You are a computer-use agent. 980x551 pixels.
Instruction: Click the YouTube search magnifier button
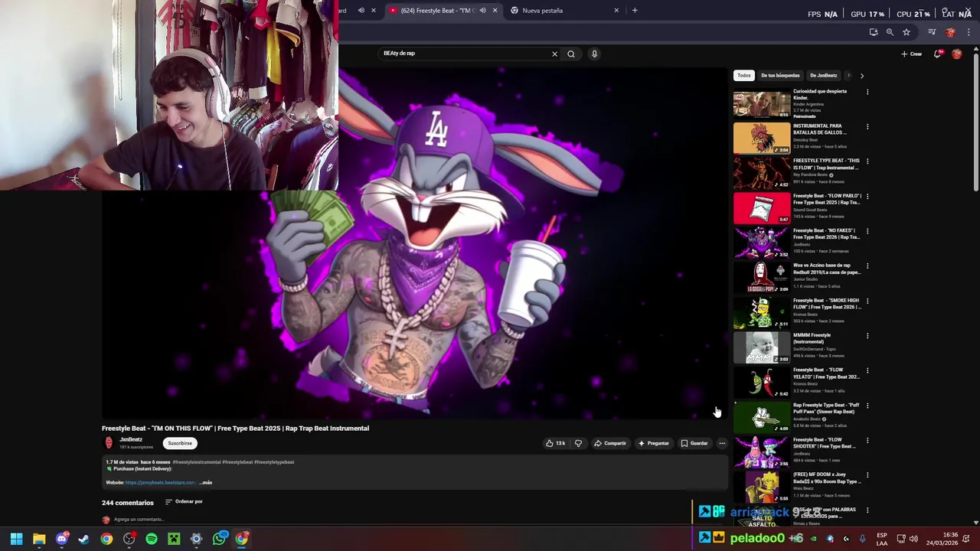pos(571,54)
